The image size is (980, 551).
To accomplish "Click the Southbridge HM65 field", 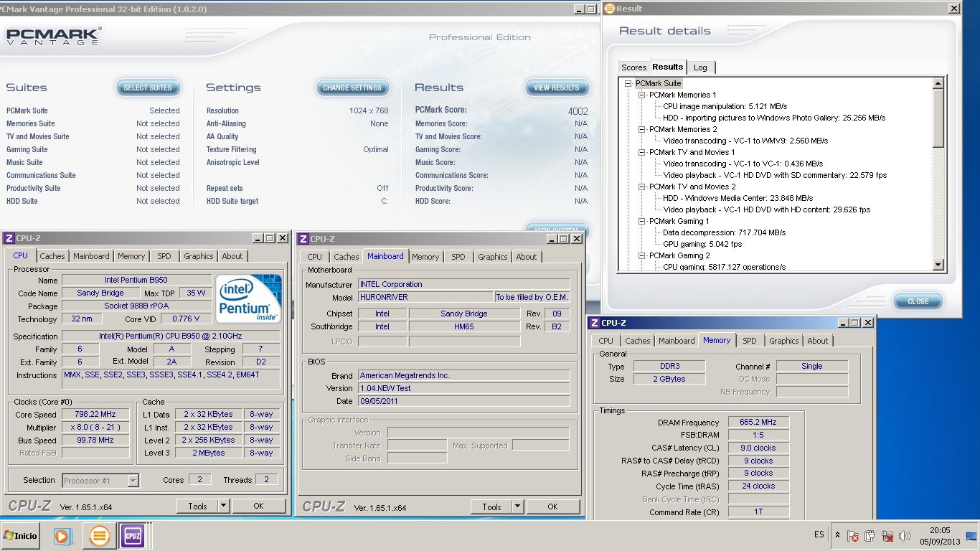I will [464, 326].
